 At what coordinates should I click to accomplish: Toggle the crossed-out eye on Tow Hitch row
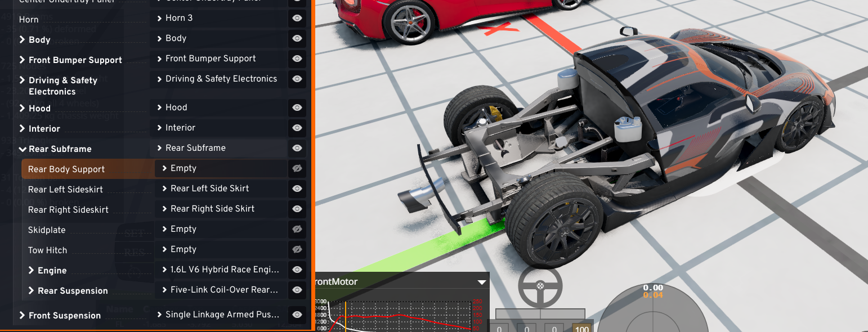[x=297, y=249]
